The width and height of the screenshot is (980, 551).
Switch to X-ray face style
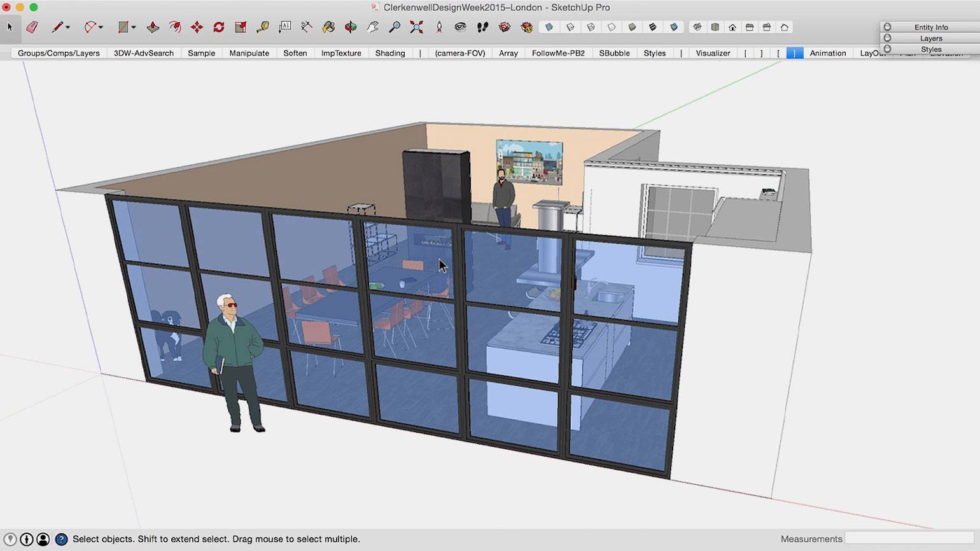[x=549, y=27]
